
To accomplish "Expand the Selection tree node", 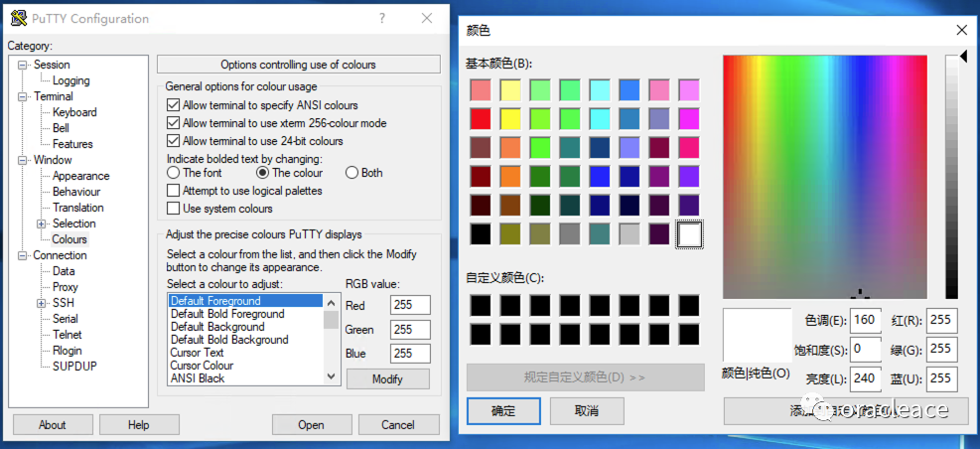I will [42, 224].
